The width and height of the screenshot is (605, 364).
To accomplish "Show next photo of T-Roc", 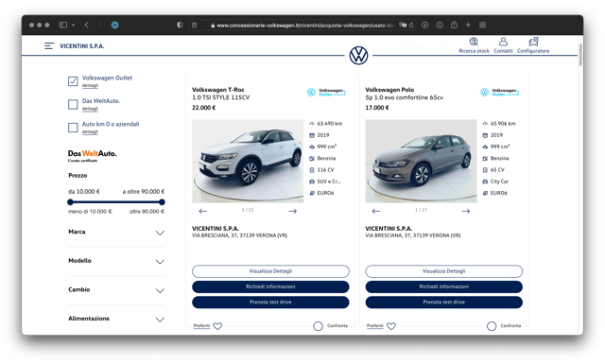I will pyautogui.click(x=292, y=211).
